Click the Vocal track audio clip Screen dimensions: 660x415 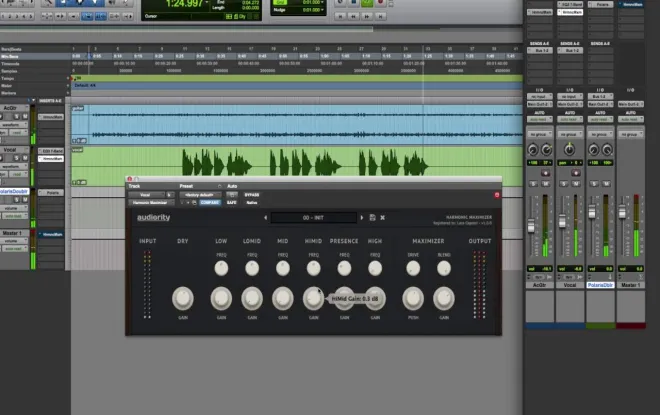(x=297, y=166)
